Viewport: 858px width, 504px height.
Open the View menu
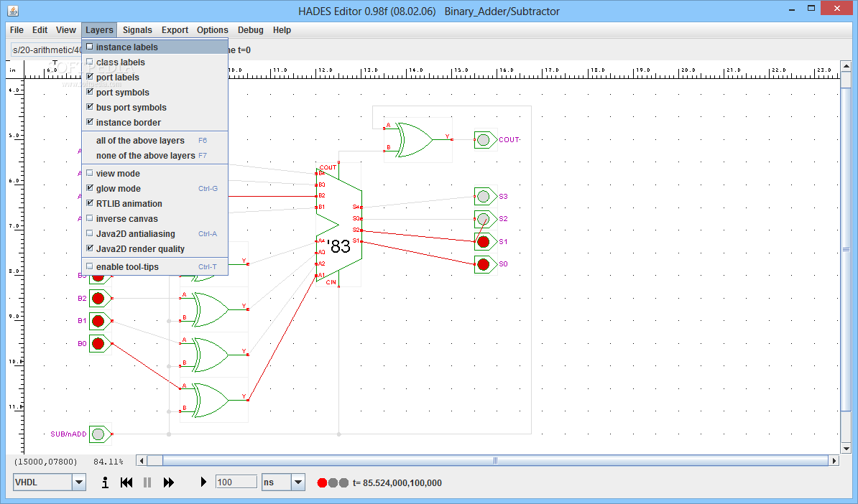pos(65,30)
